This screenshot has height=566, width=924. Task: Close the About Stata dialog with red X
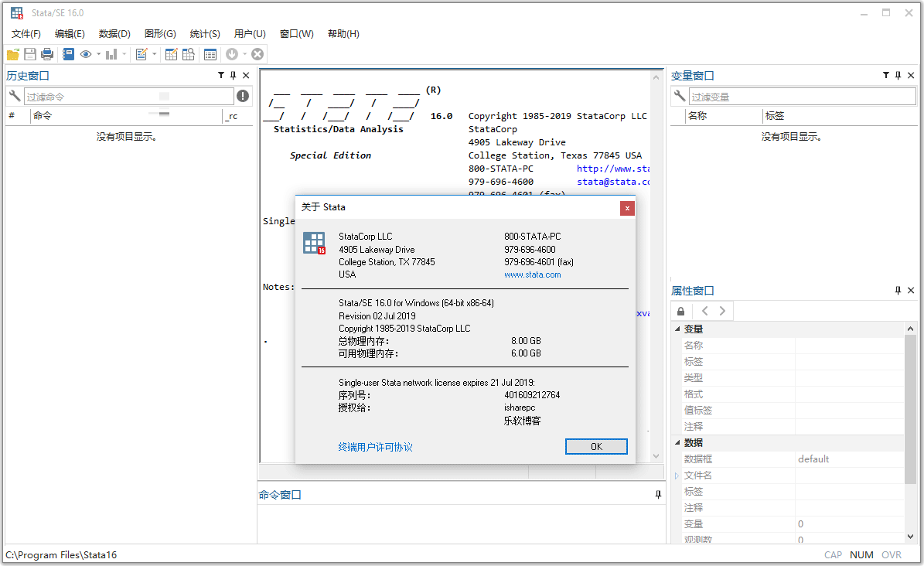[627, 208]
